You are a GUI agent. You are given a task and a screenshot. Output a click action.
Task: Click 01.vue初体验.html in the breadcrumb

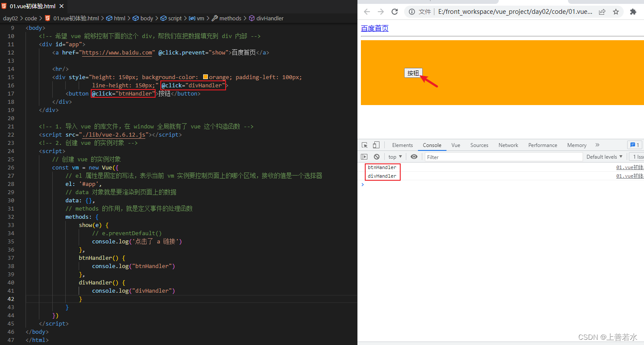76,18
